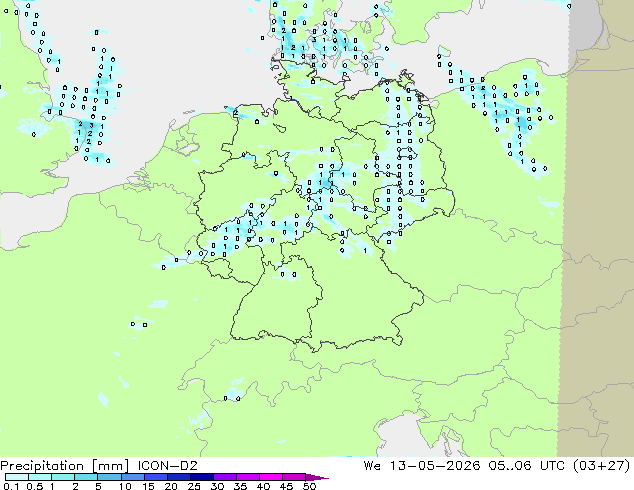Select the 10–15 mm legend color swatch
This screenshot has height=490, width=634.
[132, 477]
